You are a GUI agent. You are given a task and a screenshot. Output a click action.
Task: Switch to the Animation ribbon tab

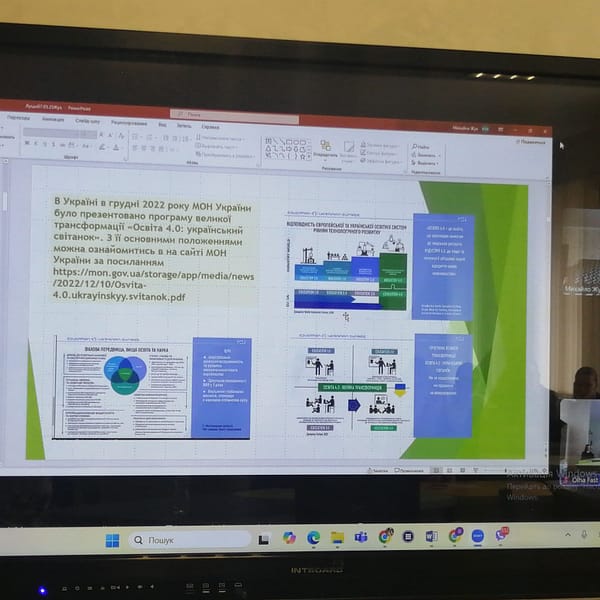tap(52, 119)
